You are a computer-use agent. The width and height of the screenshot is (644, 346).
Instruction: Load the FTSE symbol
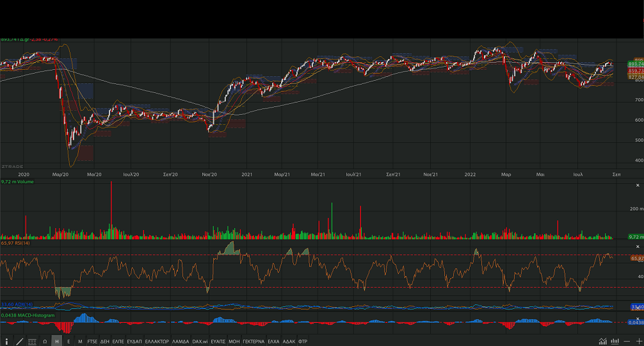pyautogui.click(x=93, y=342)
